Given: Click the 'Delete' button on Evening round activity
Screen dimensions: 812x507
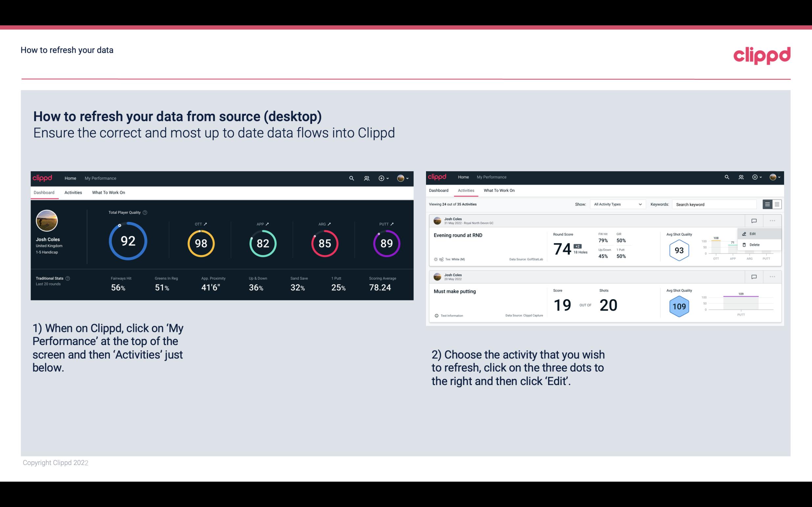Looking at the screenshot, I should [755, 245].
